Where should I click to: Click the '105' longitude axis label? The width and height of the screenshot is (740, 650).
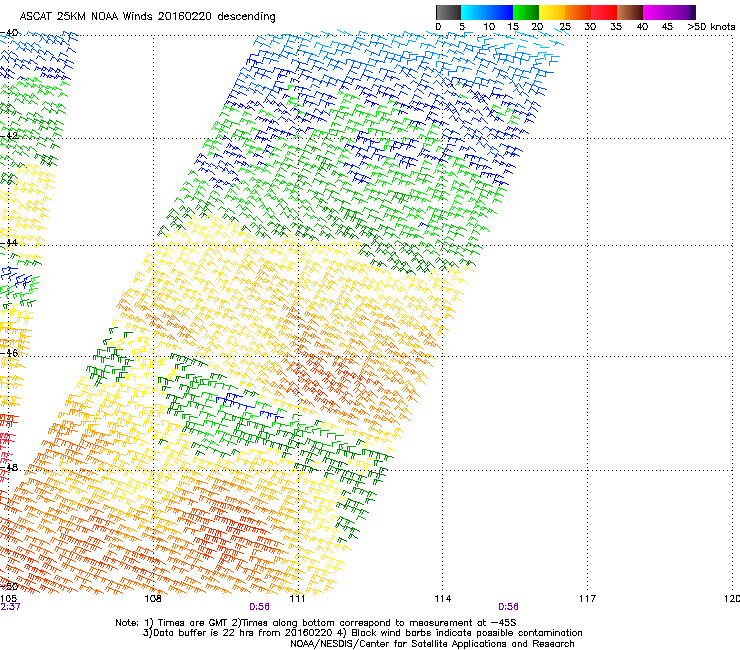(x=8, y=599)
